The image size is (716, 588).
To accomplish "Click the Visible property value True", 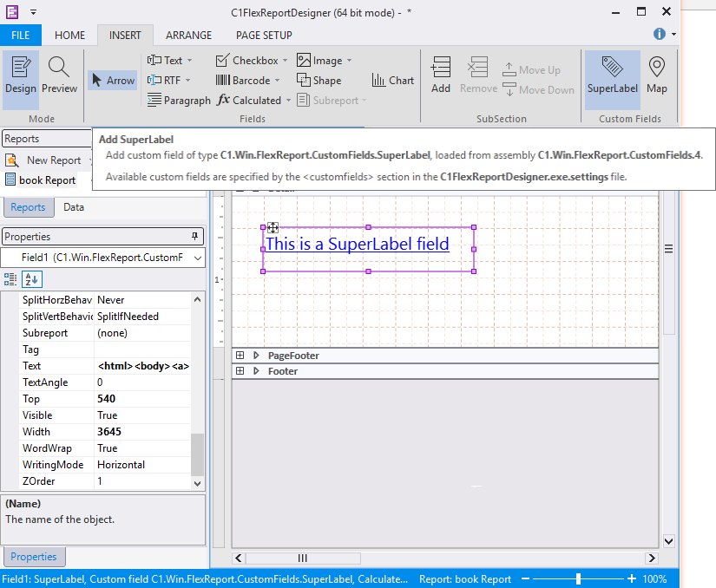I will (x=142, y=415).
